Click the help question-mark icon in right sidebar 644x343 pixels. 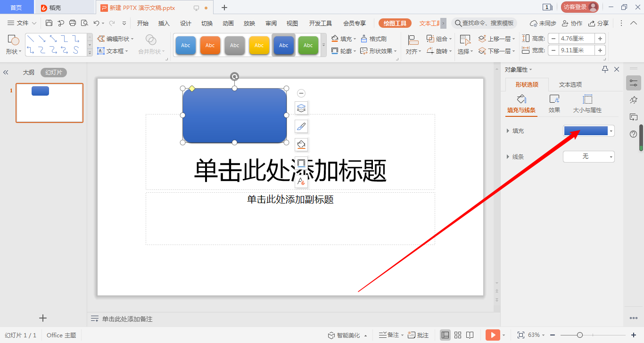[634, 134]
